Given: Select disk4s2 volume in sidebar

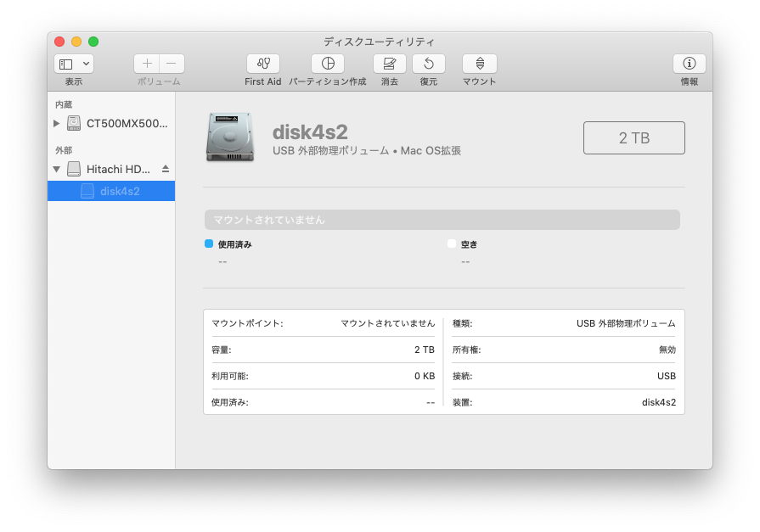Looking at the screenshot, I should pos(111,191).
